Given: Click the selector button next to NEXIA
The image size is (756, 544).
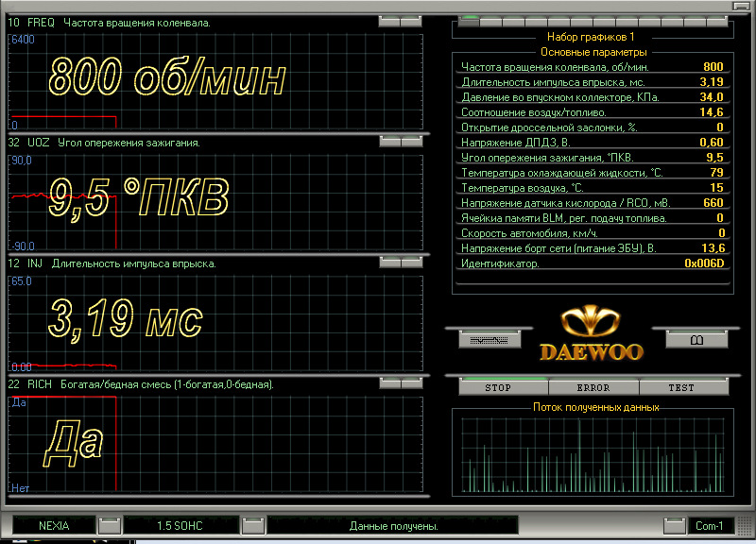Looking at the screenshot, I should click(x=110, y=526).
